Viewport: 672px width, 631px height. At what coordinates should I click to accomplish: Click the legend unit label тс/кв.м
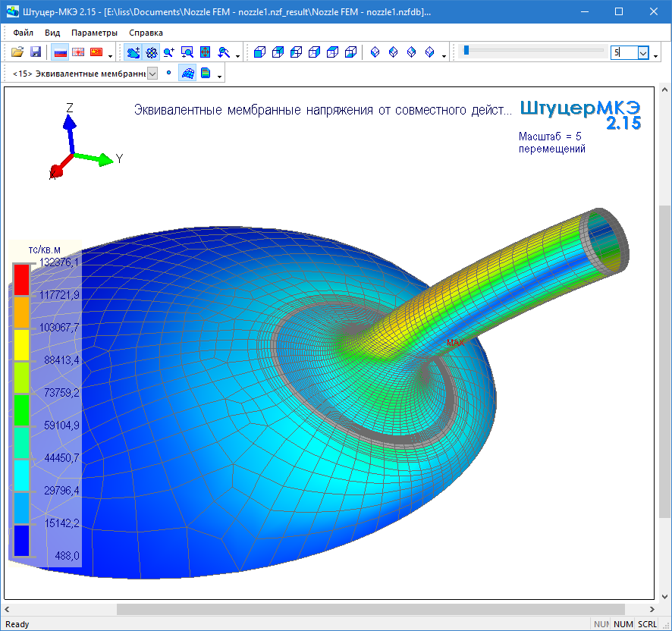click(x=45, y=250)
